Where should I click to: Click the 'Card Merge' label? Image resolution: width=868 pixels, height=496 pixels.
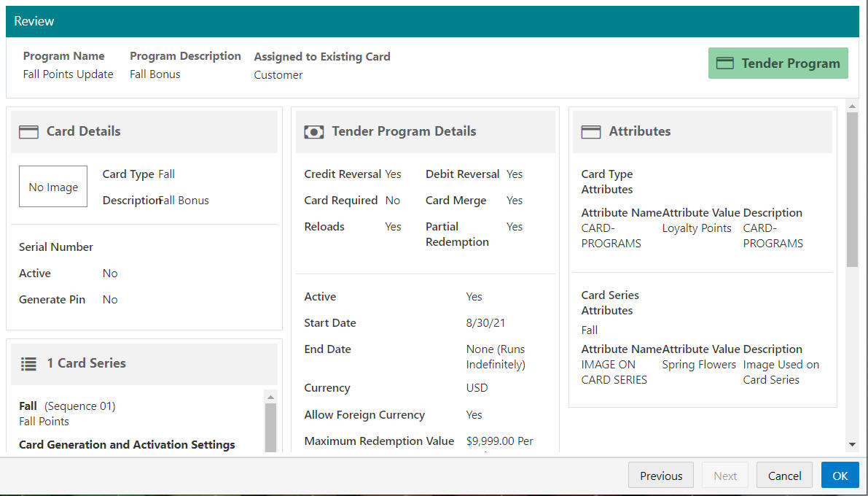(x=456, y=201)
